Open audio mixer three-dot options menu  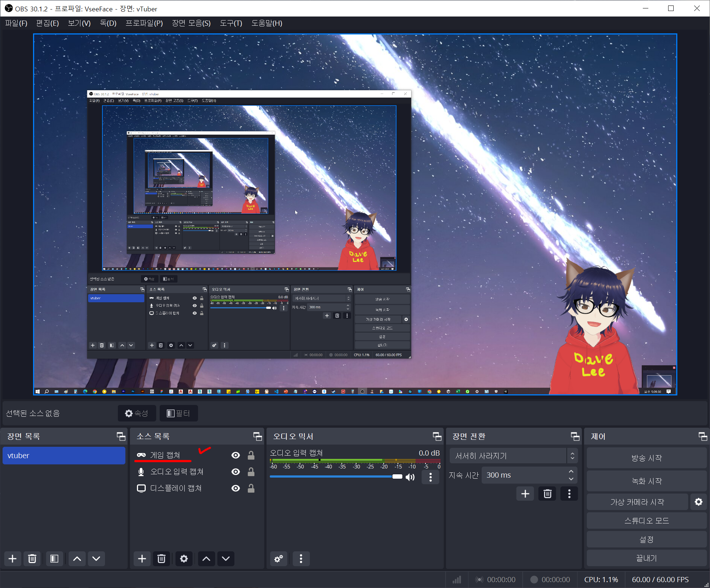coord(301,559)
